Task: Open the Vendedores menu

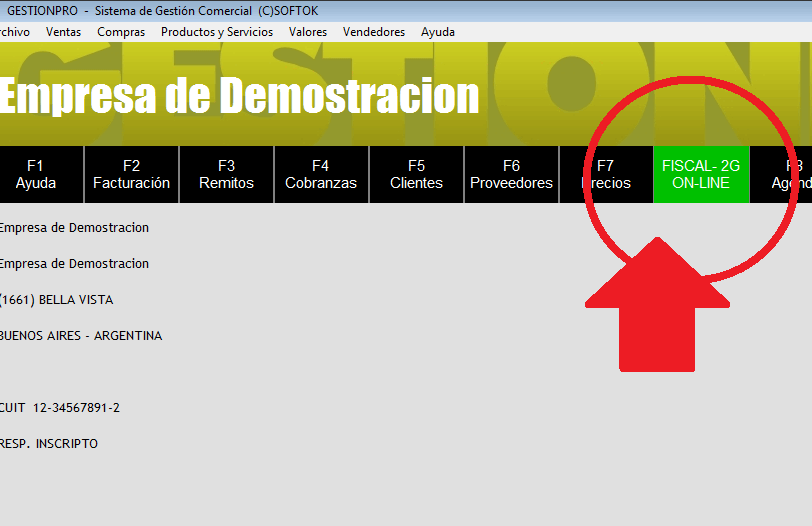Action: (374, 32)
